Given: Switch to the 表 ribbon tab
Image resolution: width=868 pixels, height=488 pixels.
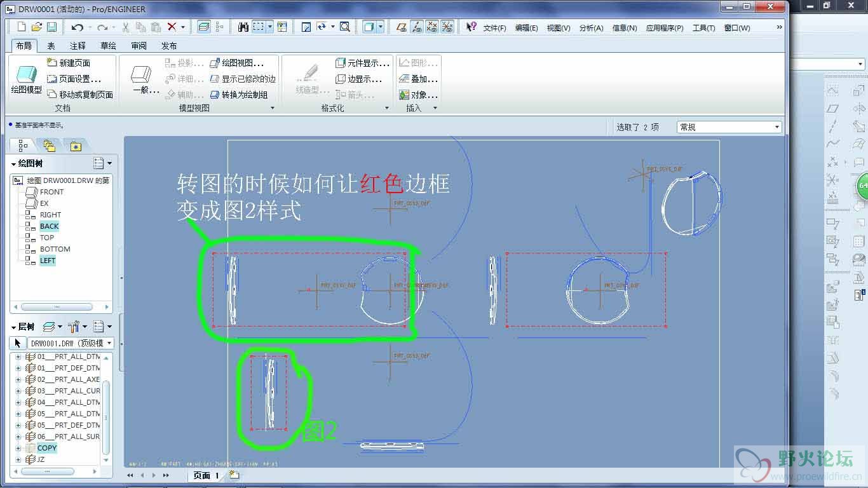Looking at the screenshot, I should pos(51,46).
